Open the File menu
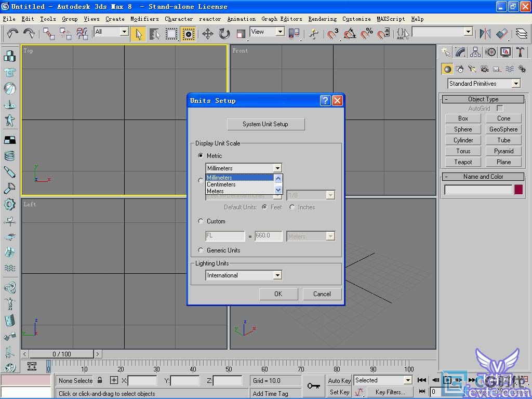Viewport: 532px width, 399px height. (9, 19)
